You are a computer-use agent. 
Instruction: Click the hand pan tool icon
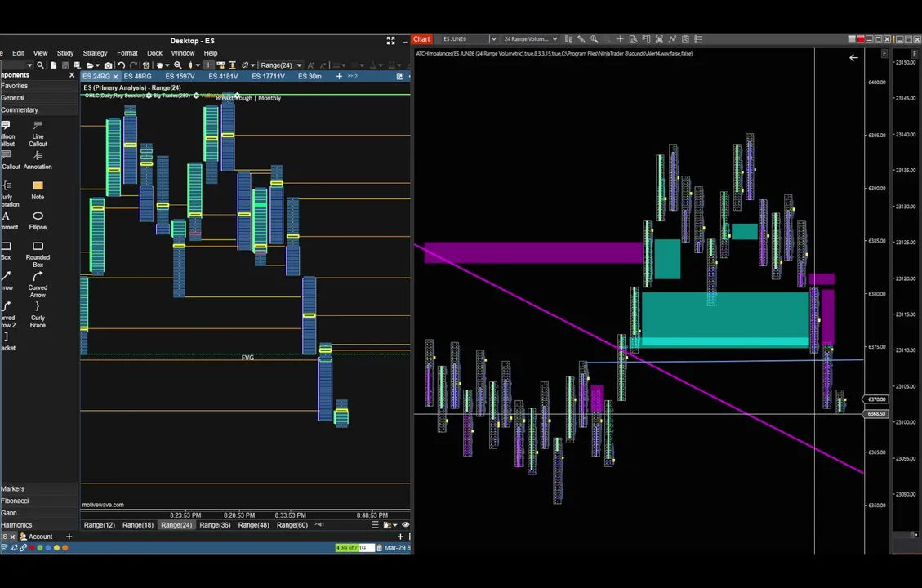pos(159,65)
